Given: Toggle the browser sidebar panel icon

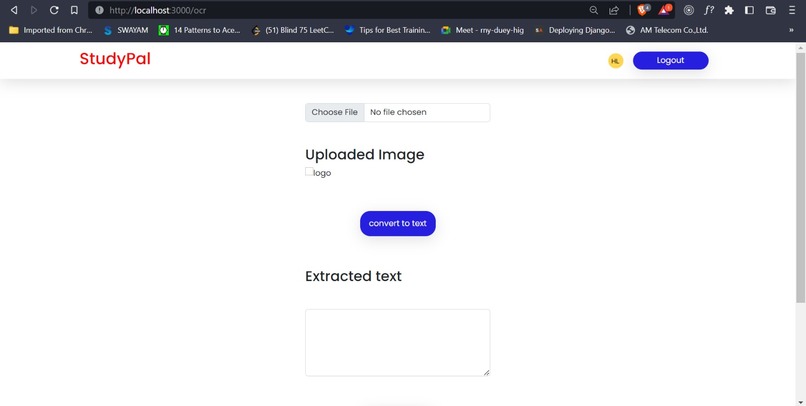Looking at the screenshot, I should pyautogui.click(x=749, y=10).
